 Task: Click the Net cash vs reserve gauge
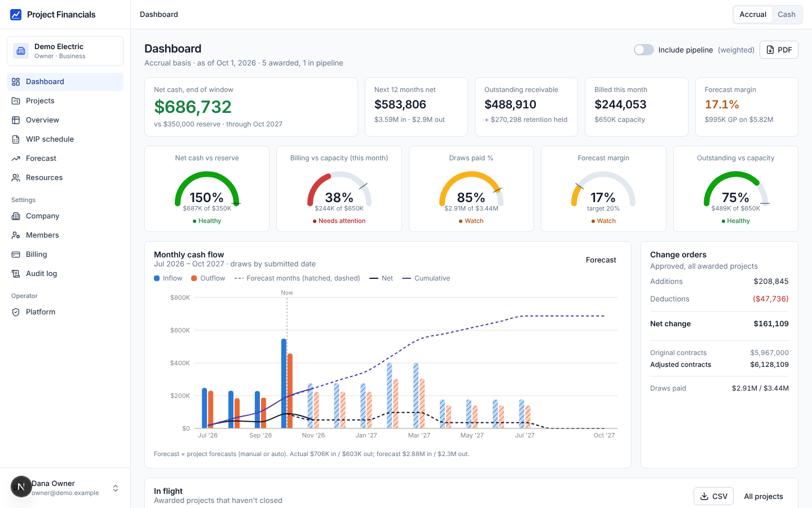(x=207, y=189)
